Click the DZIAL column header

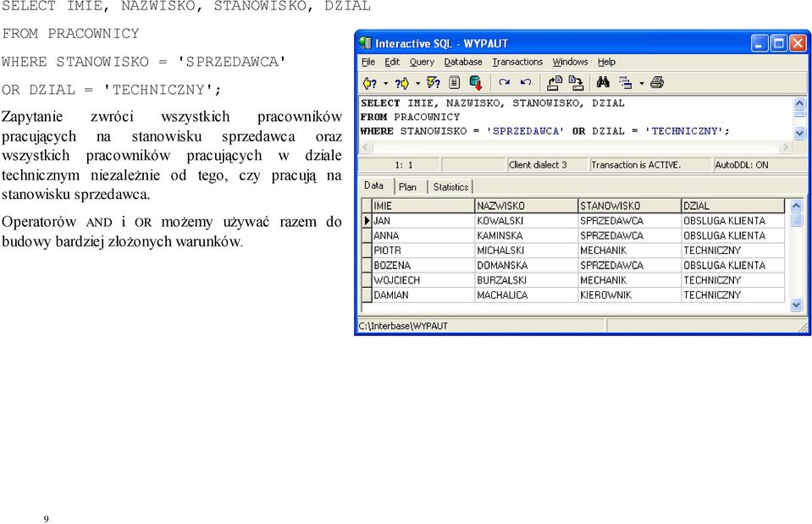click(732, 206)
